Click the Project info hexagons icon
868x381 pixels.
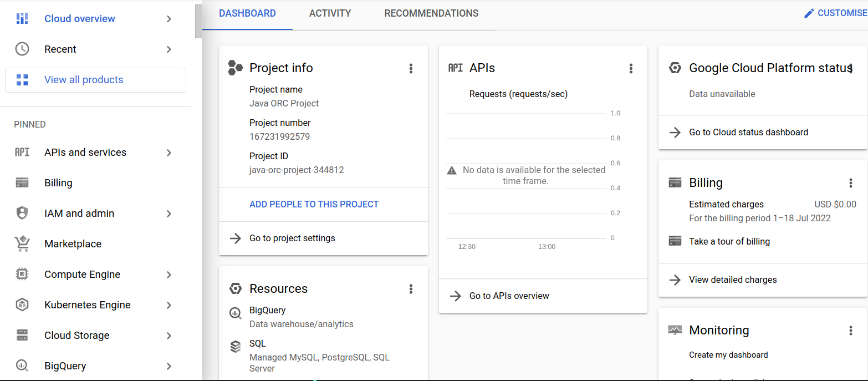[x=236, y=68]
